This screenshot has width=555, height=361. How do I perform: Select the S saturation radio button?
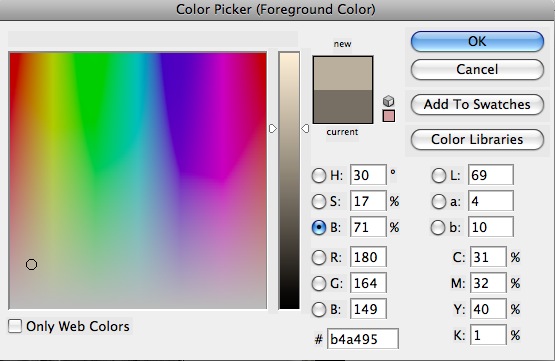click(x=319, y=201)
